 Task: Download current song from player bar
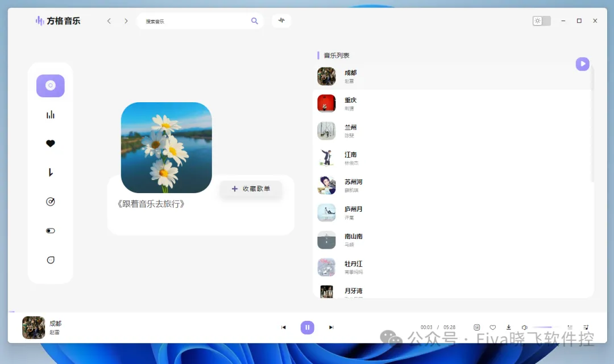[x=509, y=327]
